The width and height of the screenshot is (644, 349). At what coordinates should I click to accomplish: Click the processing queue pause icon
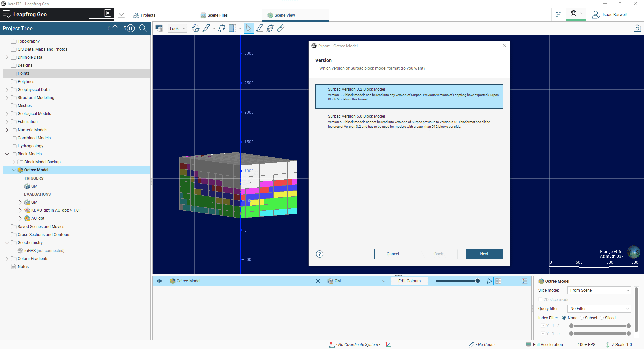pos(131,28)
